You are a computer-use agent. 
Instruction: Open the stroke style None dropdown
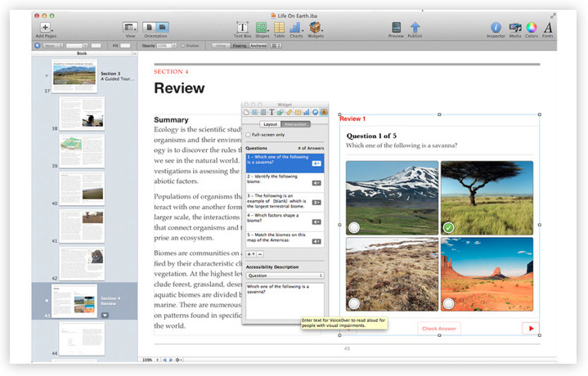[x=52, y=45]
